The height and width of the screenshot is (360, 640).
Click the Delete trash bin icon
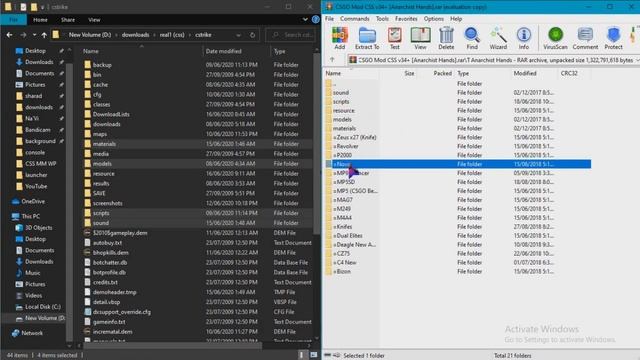coord(446,38)
